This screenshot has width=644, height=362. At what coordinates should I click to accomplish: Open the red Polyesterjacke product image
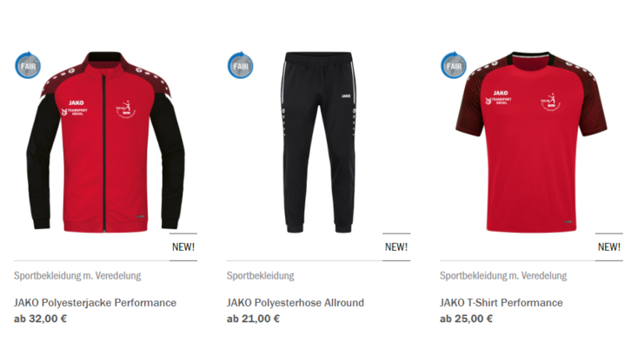105,142
